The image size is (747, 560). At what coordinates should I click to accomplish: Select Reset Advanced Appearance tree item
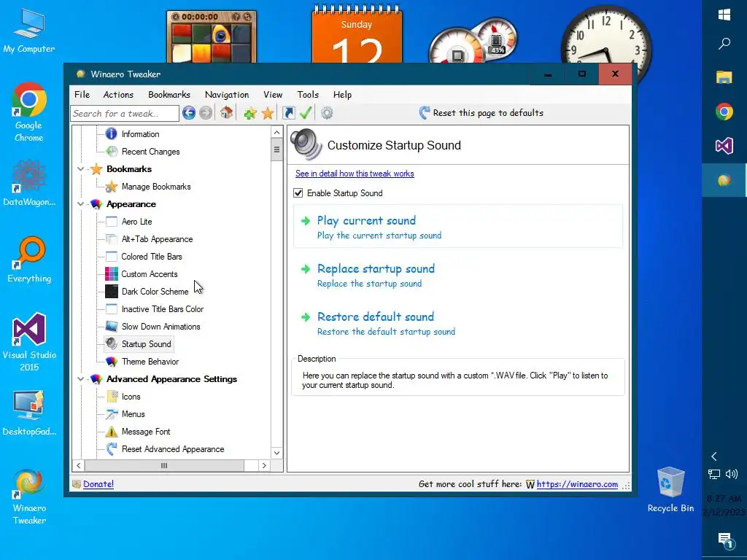[173, 449]
